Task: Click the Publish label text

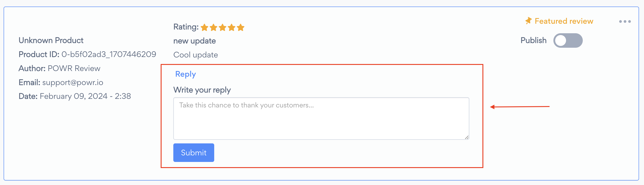Action: tap(534, 40)
